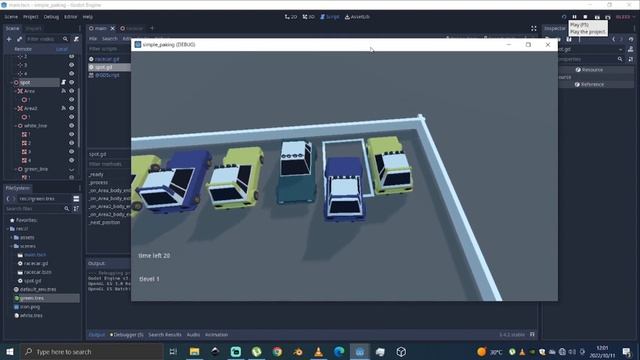This screenshot has width=640, height=360.
Task: Open the Animation bottom panel
Action: 216,335
